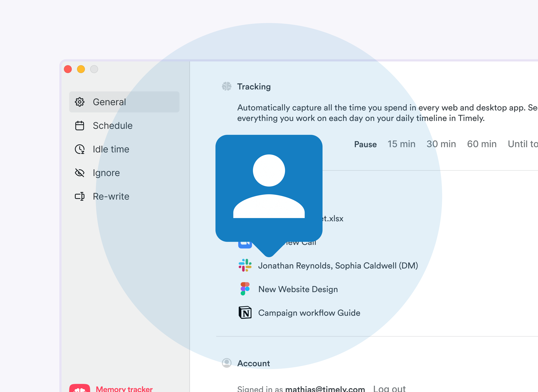538x392 pixels.
Task: Click the Idle time clock icon
Action: pos(80,149)
